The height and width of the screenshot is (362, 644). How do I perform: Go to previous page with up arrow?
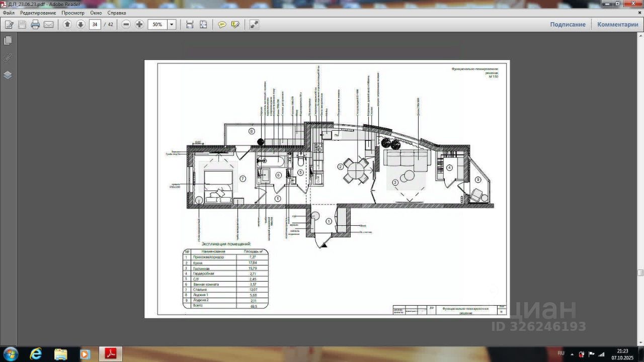point(67,25)
